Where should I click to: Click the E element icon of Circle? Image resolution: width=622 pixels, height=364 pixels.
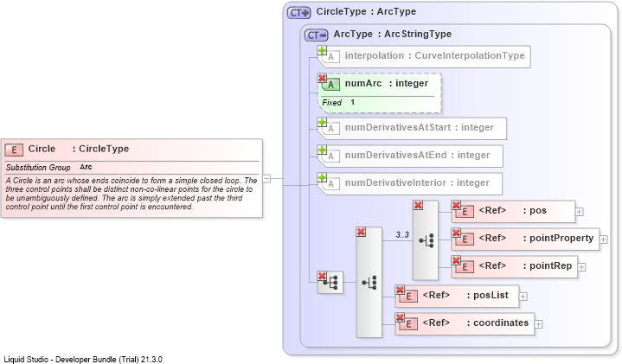(14, 150)
